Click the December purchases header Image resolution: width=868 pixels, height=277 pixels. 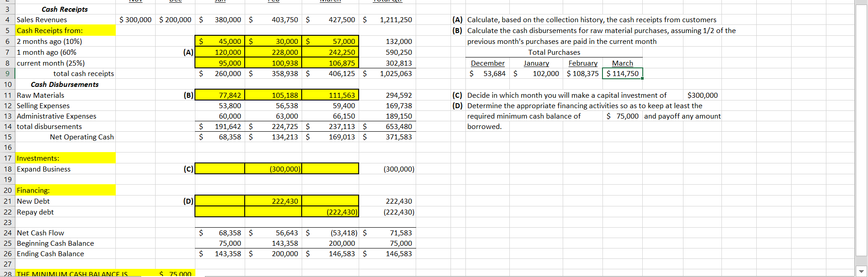click(x=488, y=63)
